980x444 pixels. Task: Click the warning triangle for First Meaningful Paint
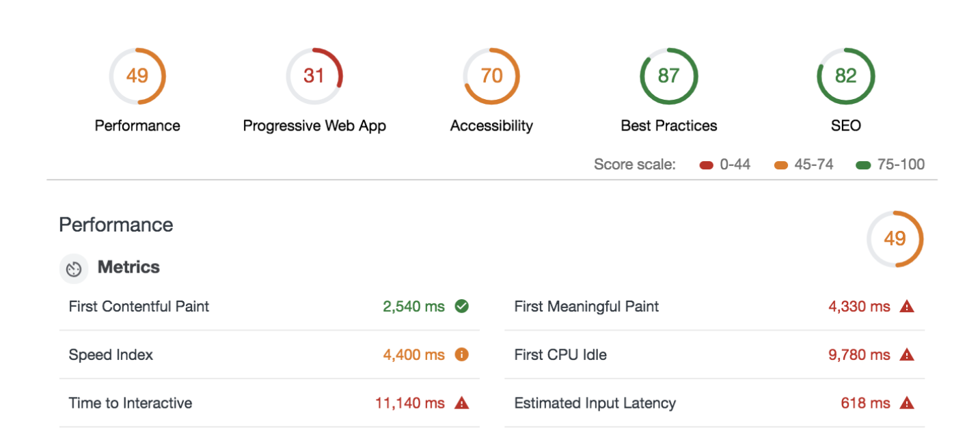[907, 307]
